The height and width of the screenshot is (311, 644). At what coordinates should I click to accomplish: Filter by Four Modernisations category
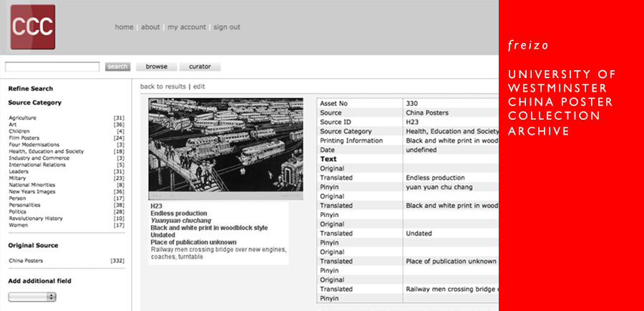34,145
